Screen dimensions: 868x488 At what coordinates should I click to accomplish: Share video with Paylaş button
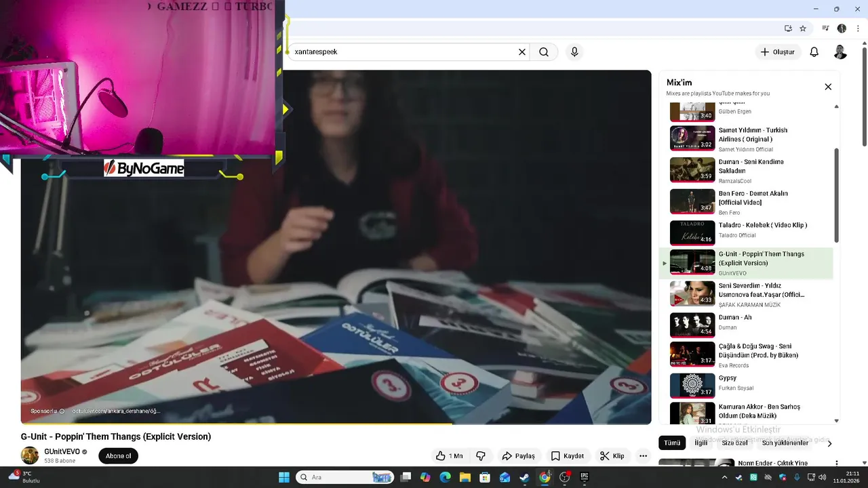pos(518,456)
